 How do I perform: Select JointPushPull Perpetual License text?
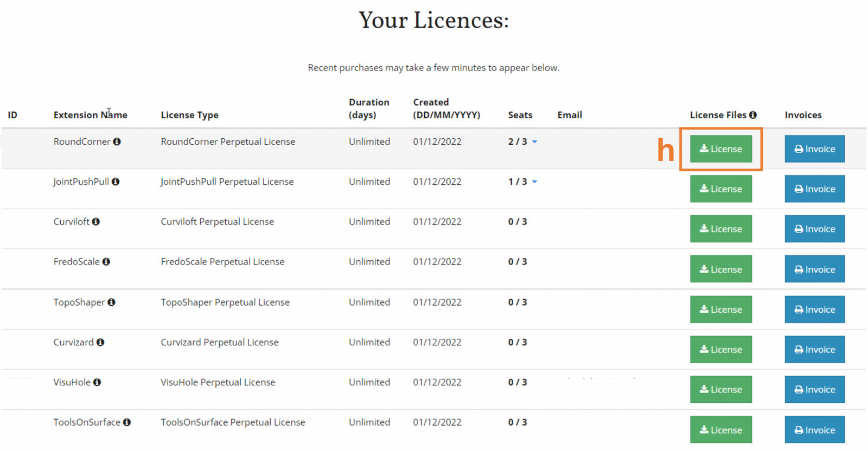tap(227, 182)
